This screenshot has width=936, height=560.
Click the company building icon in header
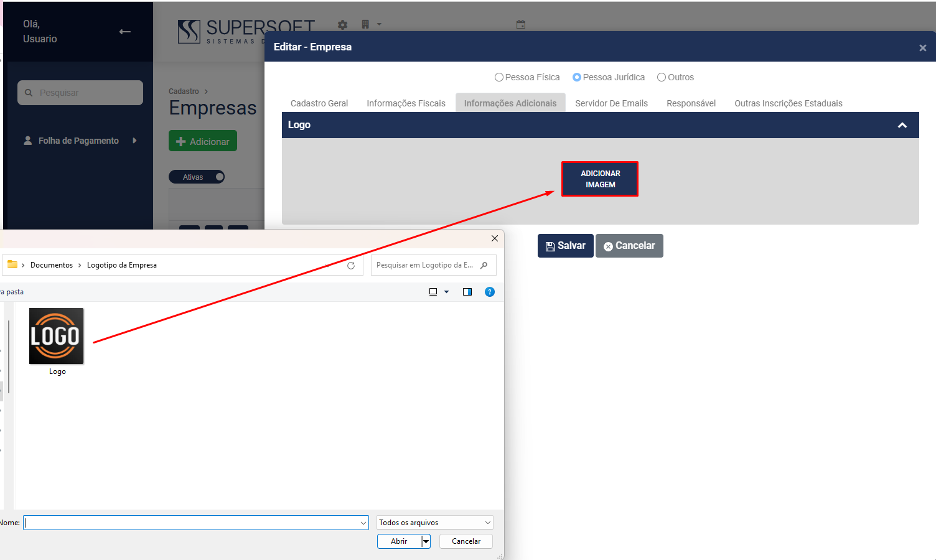365,24
